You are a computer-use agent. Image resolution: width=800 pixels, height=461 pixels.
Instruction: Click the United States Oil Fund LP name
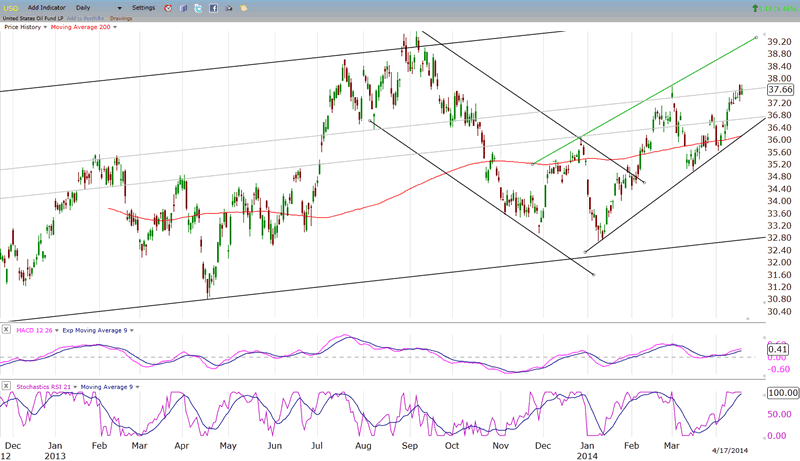click(x=33, y=18)
